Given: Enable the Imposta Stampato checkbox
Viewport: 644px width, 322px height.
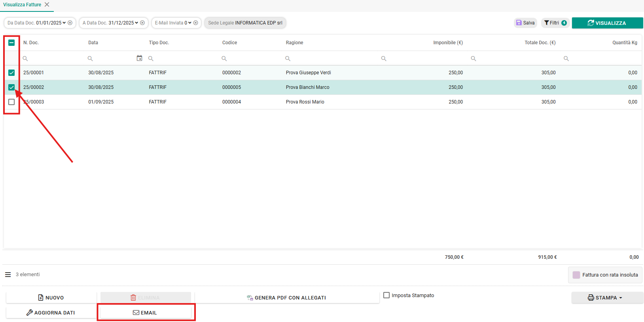Looking at the screenshot, I should [386, 295].
